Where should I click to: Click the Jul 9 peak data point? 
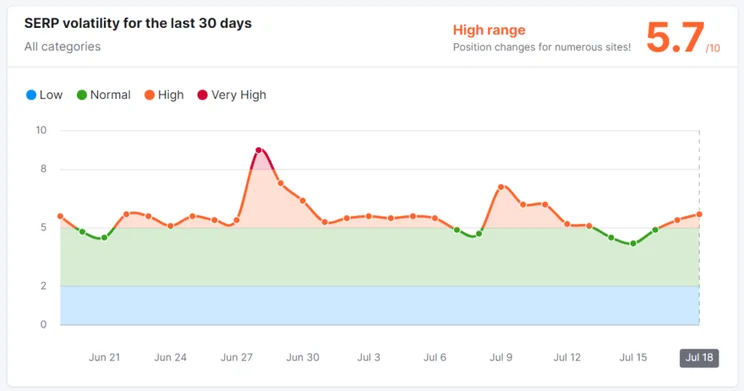501,187
